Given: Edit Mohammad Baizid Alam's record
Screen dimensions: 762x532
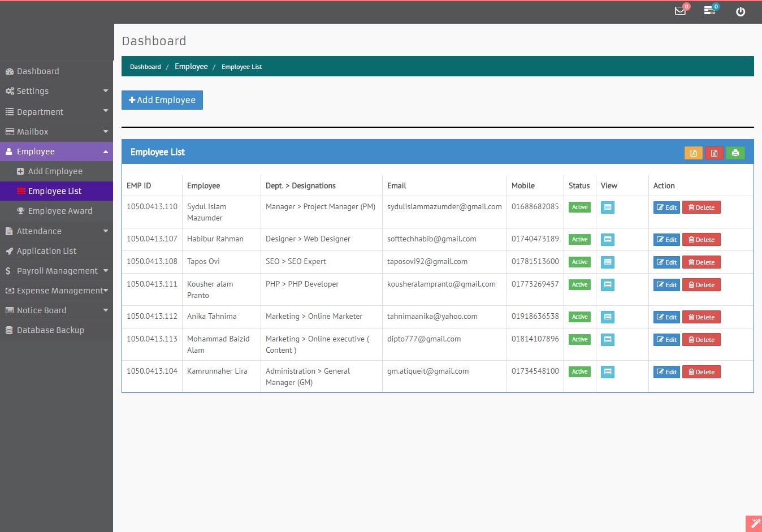Looking at the screenshot, I should coord(666,340).
